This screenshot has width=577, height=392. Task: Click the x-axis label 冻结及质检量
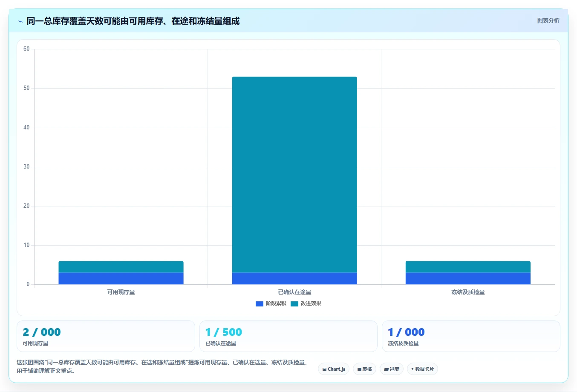point(468,292)
